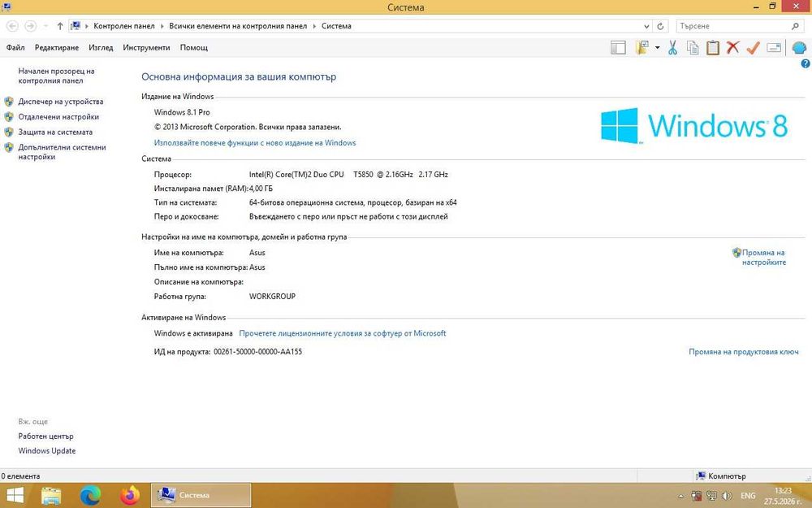
Task: Click the card-shaped toolbar icon
Action: (774, 48)
